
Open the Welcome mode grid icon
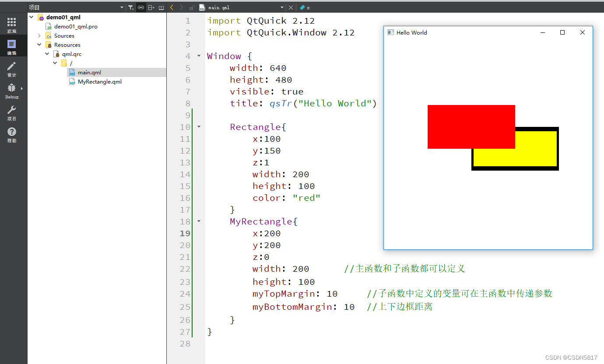[x=11, y=22]
